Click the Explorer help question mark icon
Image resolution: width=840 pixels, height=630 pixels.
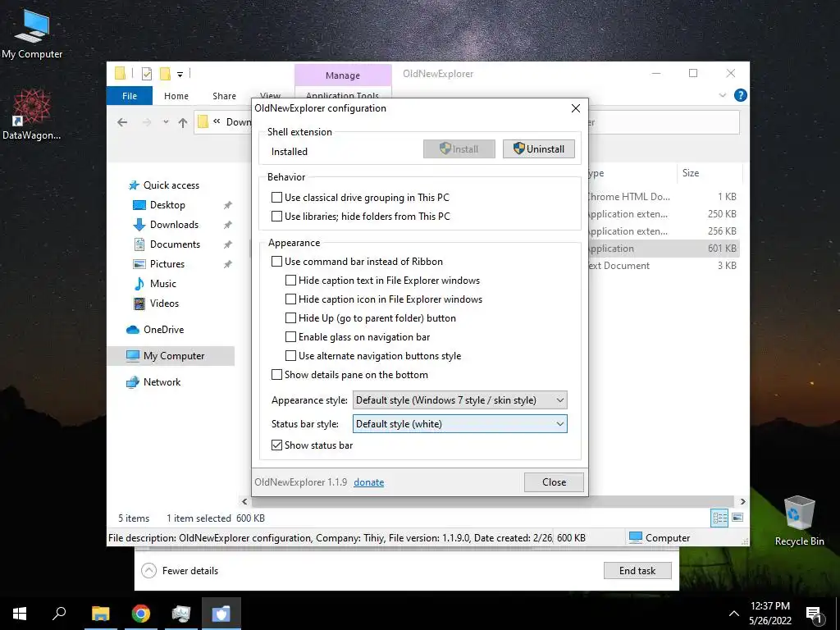click(741, 95)
